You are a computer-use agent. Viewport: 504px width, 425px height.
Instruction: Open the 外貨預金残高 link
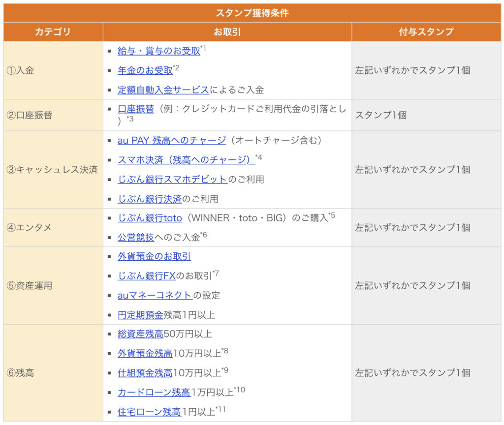[x=145, y=354]
